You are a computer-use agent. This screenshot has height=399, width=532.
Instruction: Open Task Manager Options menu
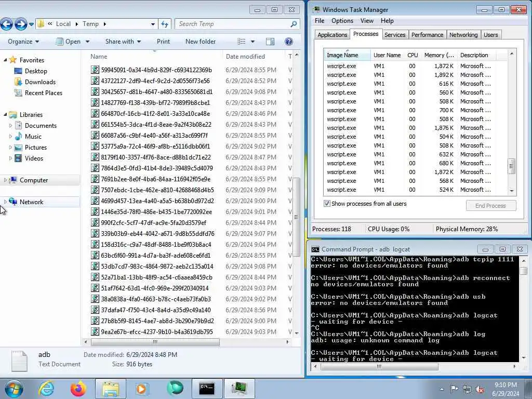342,21
